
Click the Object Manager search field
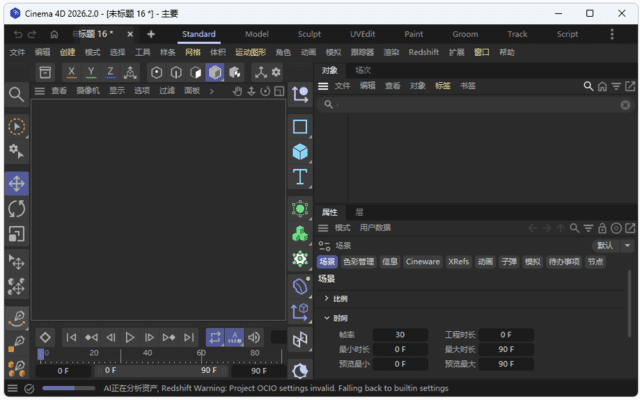pyautogui.click(x=476, y=105)
